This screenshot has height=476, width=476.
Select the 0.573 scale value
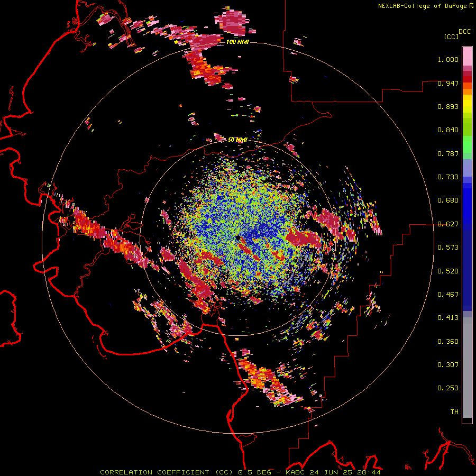pos(448,248)
